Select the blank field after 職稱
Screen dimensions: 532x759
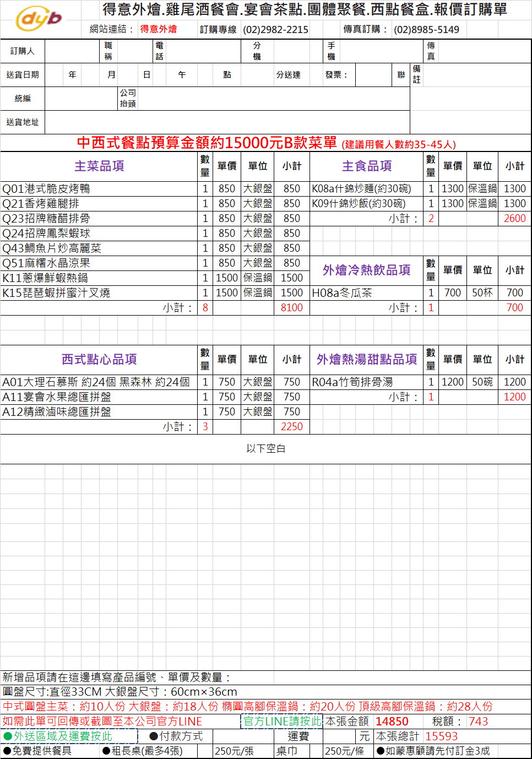134,51
